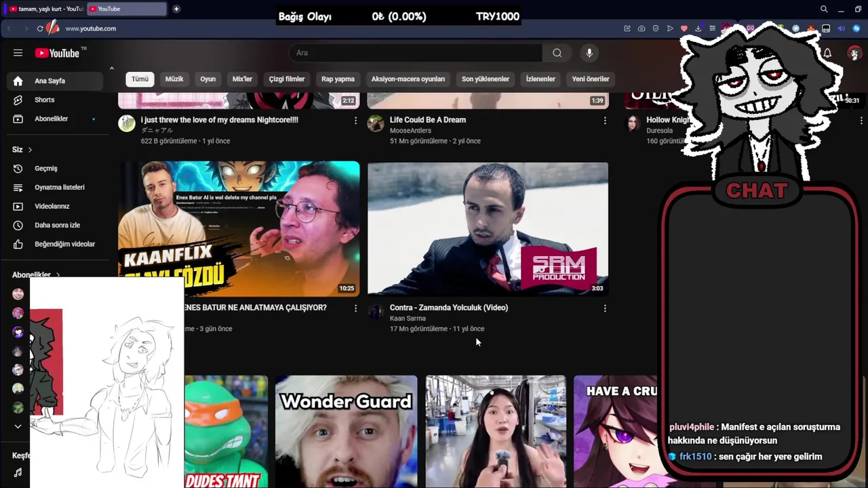Open the edit page icon in address bar
The width and height of the screenshot is (868, 488).
tap(627, 28)
